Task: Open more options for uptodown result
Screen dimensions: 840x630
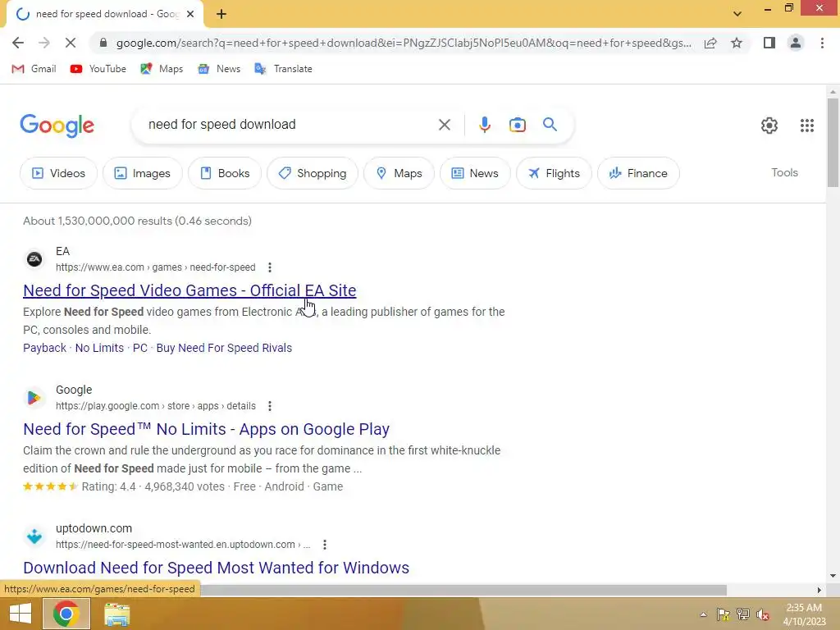Action: coord(324,545)
